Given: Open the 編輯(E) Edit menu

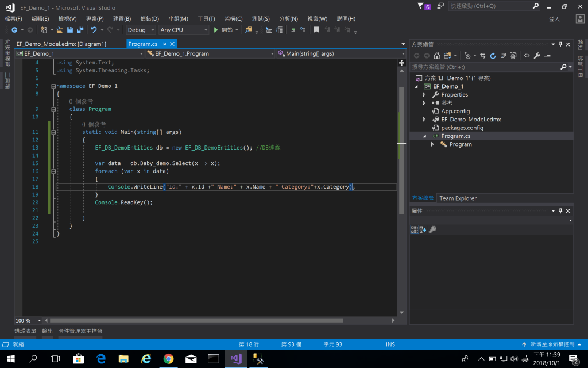Looking at the screenshot, I should [41, 18].
